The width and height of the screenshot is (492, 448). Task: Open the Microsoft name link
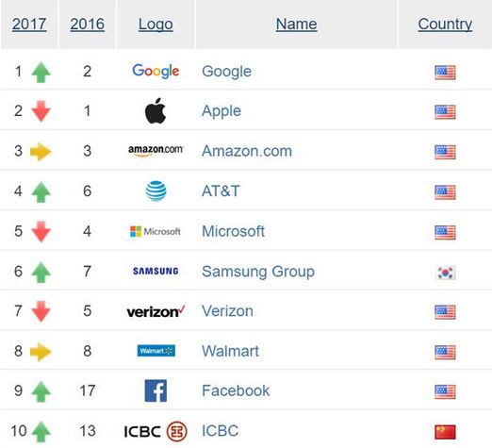coord(233,231)
